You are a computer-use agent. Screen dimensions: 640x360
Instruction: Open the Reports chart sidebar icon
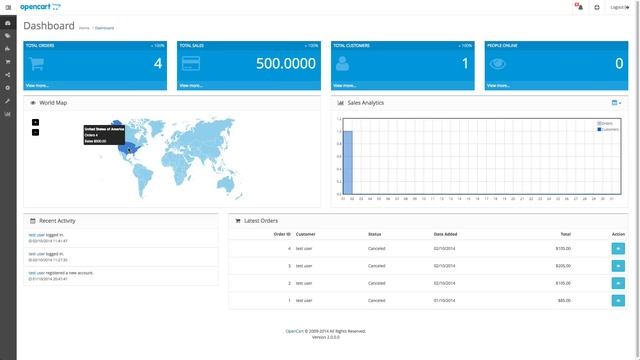tap(8, 114)
